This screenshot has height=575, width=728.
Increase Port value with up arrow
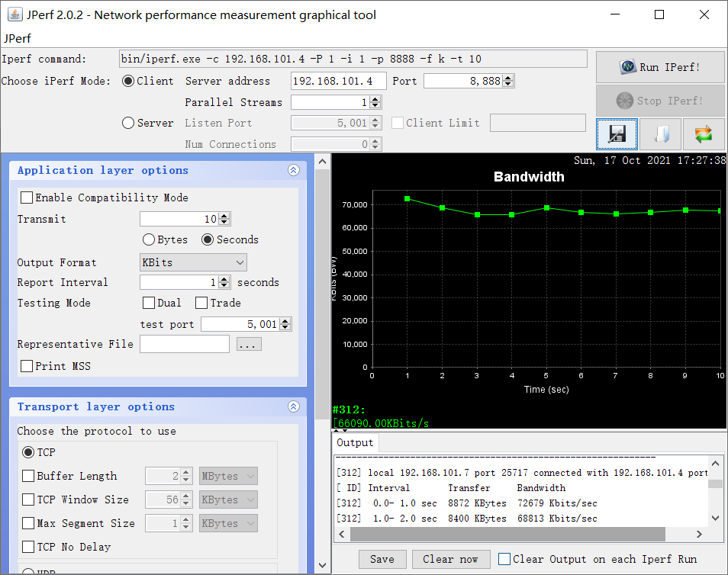[x=508, y=78]
